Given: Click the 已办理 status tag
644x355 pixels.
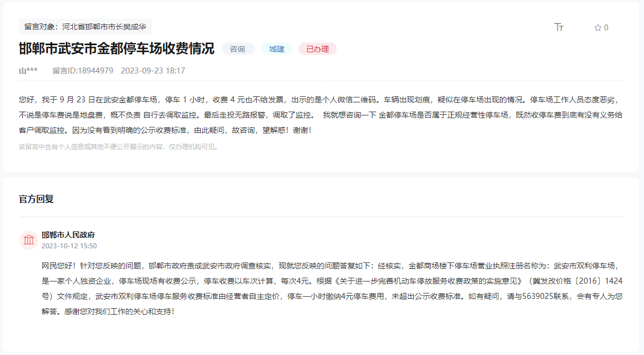Looking at the screenshot, I should [x=318, y=49].
